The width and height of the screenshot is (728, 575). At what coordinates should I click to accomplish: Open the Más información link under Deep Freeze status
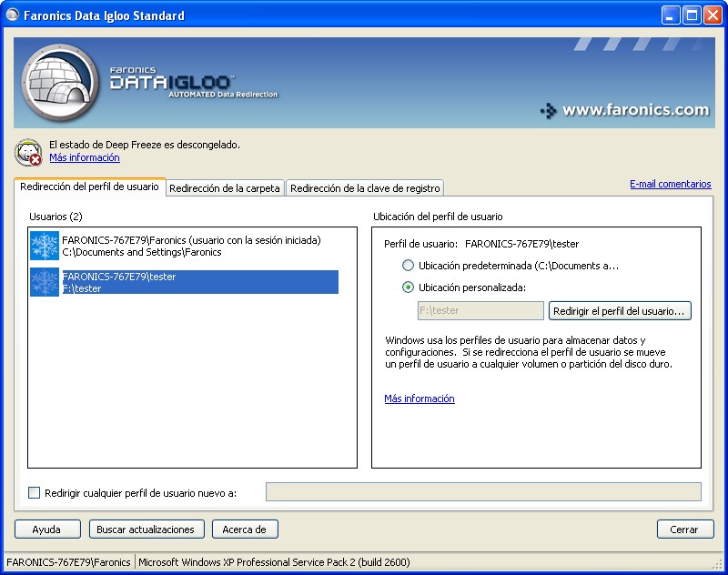pos(85,157)
